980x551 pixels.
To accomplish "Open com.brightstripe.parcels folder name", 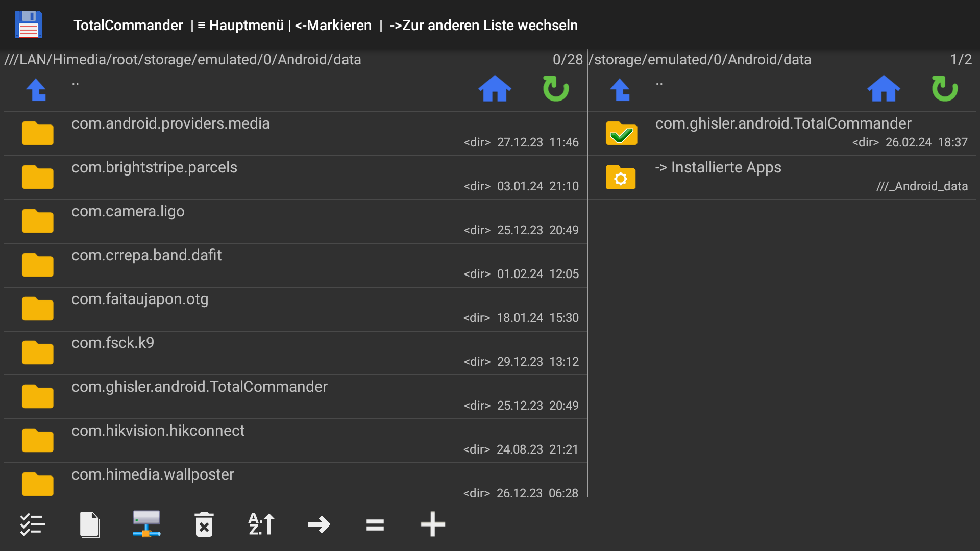I will 154,167.
